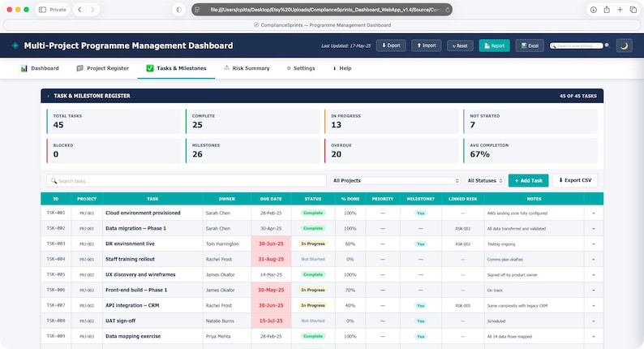This screenshot has width=644, height=349.
Task: Open the All Statuses dropdown
Action: point(485,180)
